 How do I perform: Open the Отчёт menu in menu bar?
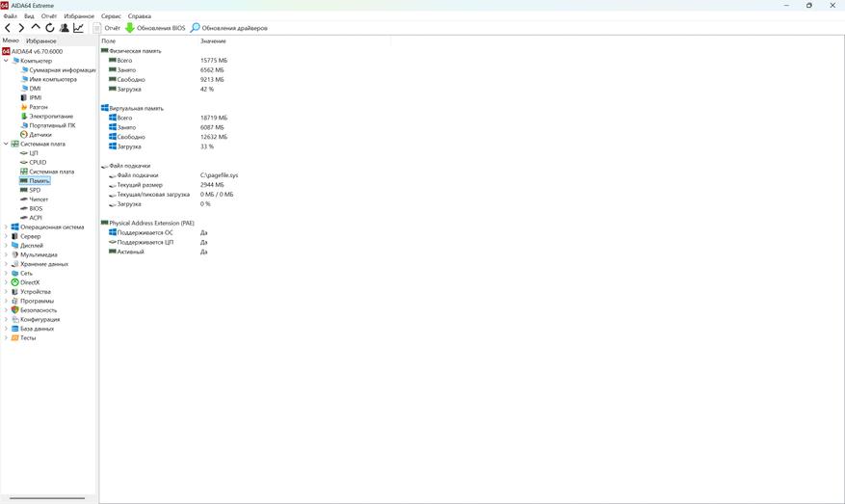pyautogui.click(x=49, y=16)
